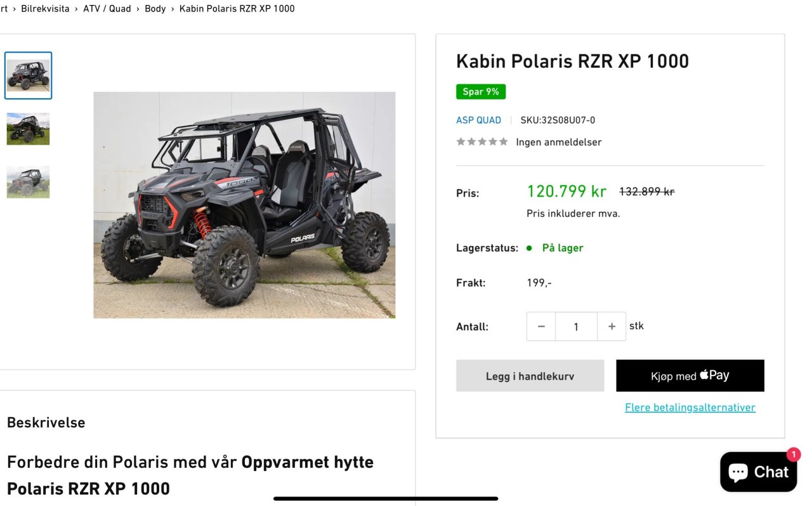Buy with Kjøp med Apple Pay
This screenshot has width=812, height=506.
click(x=690, y=376)
